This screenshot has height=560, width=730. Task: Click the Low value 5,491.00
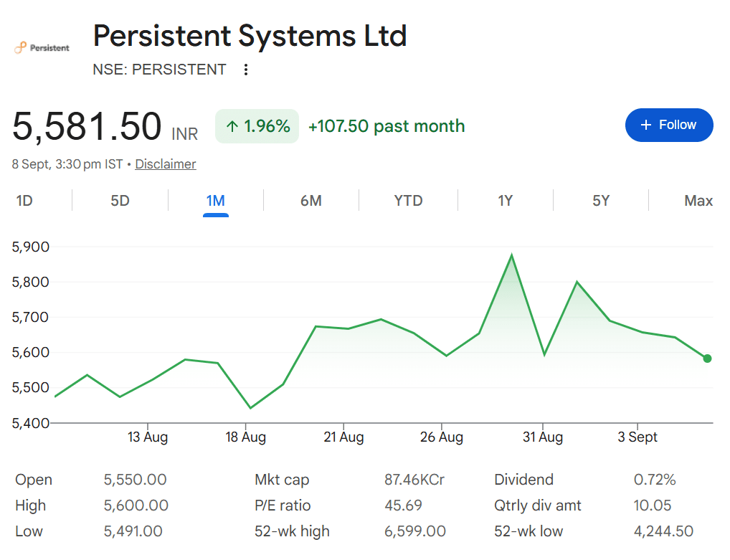(133, 531)
